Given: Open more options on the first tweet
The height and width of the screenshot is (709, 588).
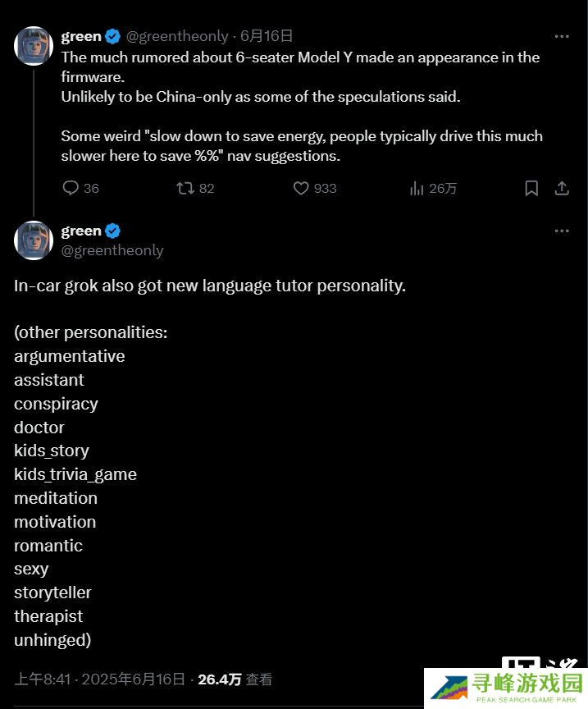Looking at the screenshot, I should point(562,36).
